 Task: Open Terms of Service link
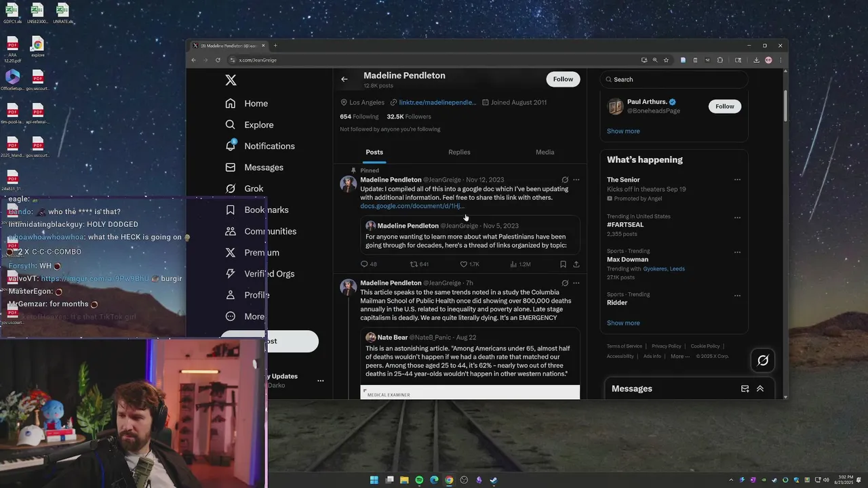pos(625,346)
